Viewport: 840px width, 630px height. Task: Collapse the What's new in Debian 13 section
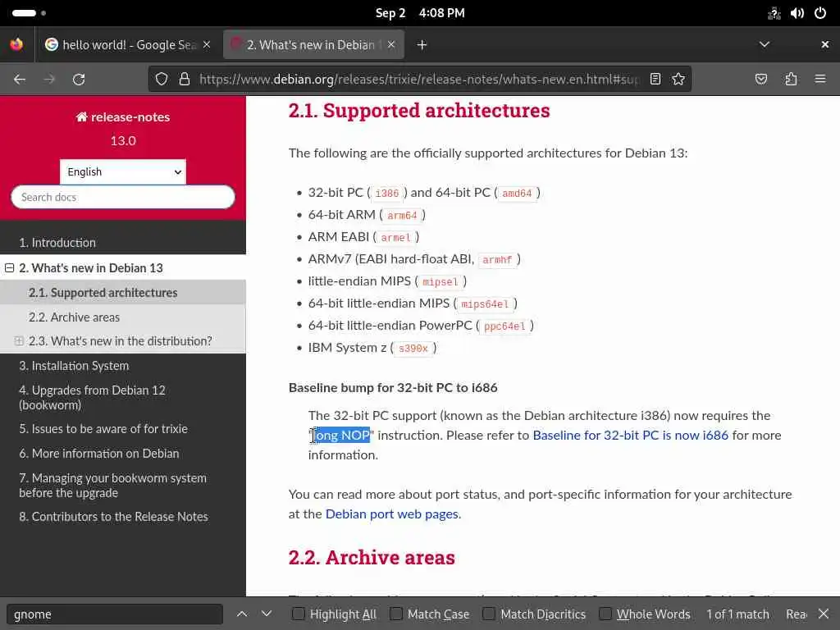pos(10,268)
